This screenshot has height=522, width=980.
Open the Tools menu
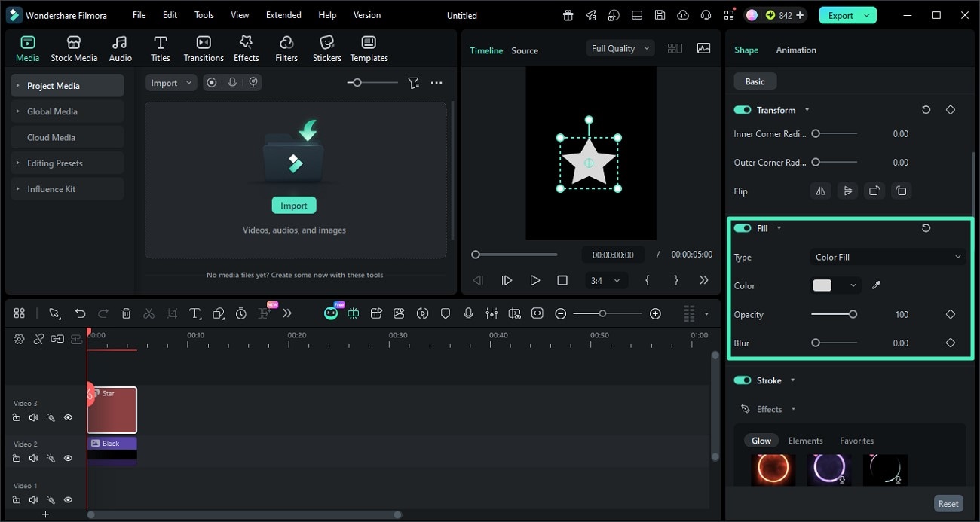203,14
